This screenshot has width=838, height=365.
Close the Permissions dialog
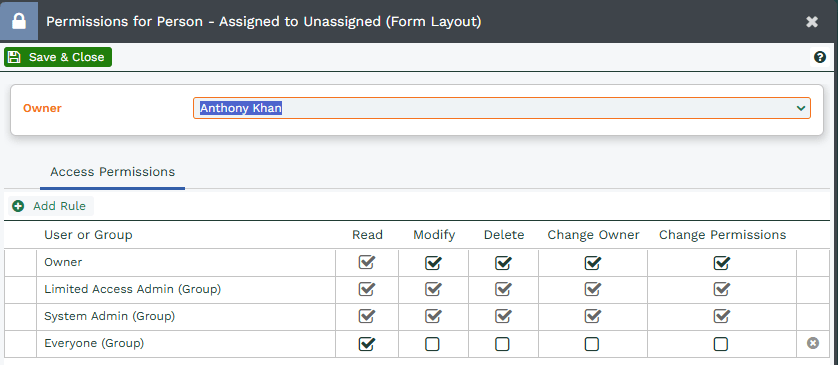coord(812,22)
